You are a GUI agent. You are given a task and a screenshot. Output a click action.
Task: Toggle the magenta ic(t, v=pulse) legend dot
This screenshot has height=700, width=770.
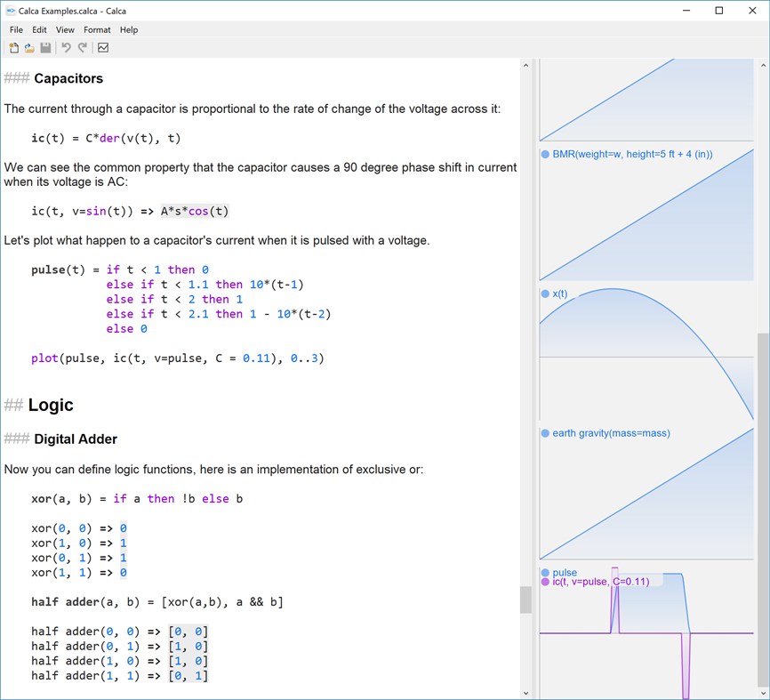tap(545, 582)
